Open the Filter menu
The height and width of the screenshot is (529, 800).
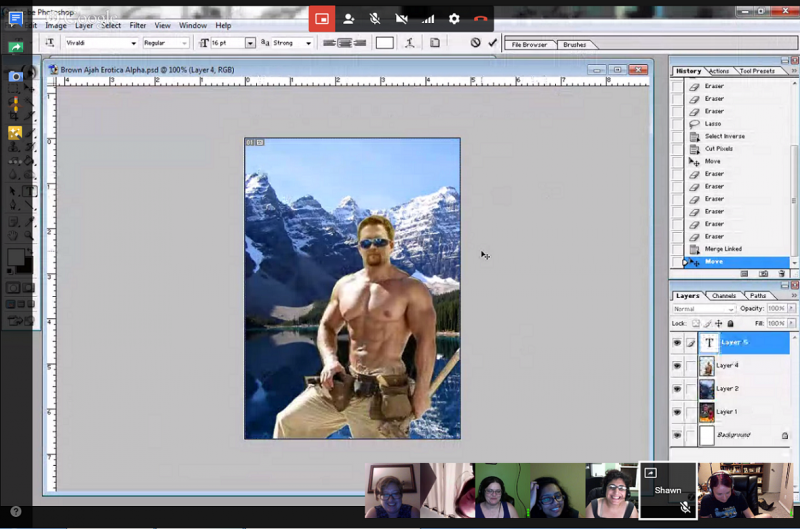click(138, 25)
